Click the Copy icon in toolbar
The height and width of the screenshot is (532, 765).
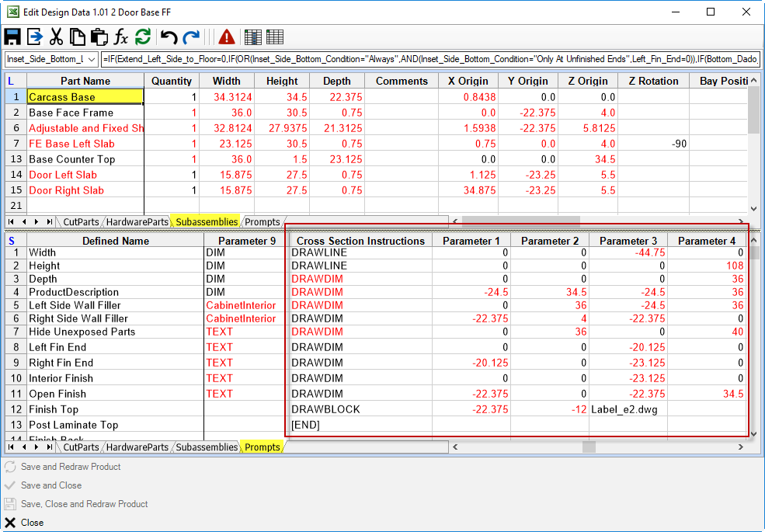coord(77,37)
